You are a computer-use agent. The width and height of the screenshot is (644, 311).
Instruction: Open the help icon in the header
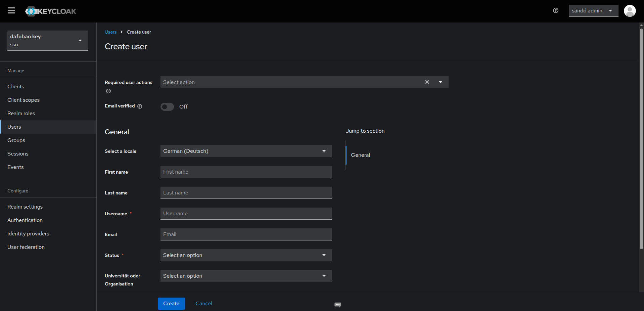click(556, 11)
